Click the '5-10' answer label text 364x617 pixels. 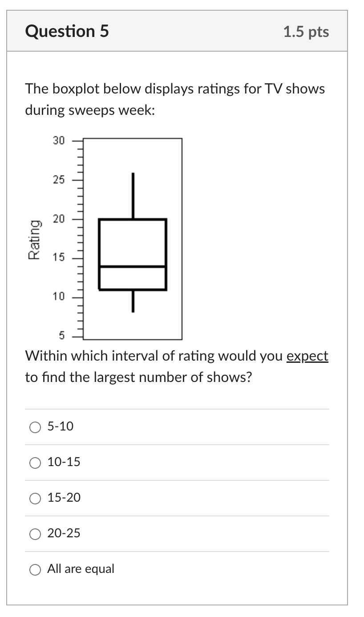[60, 426]
